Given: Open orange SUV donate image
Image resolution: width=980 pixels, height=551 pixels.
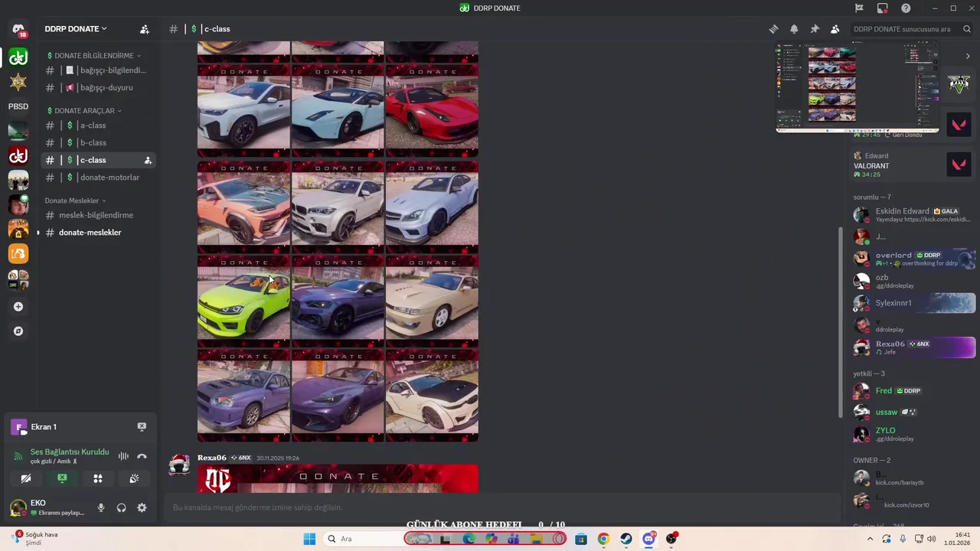Looking at the screenshot, I should coord(243,207).
